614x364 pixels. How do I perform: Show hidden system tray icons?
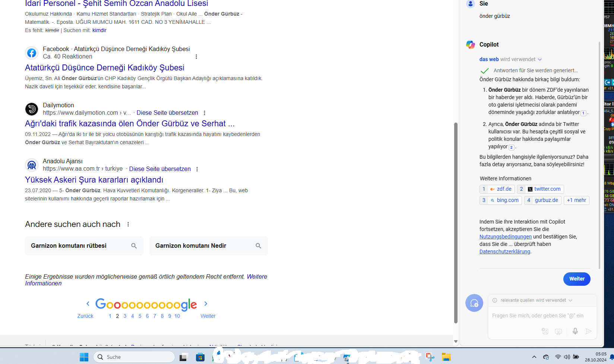(x=534, y=357)
